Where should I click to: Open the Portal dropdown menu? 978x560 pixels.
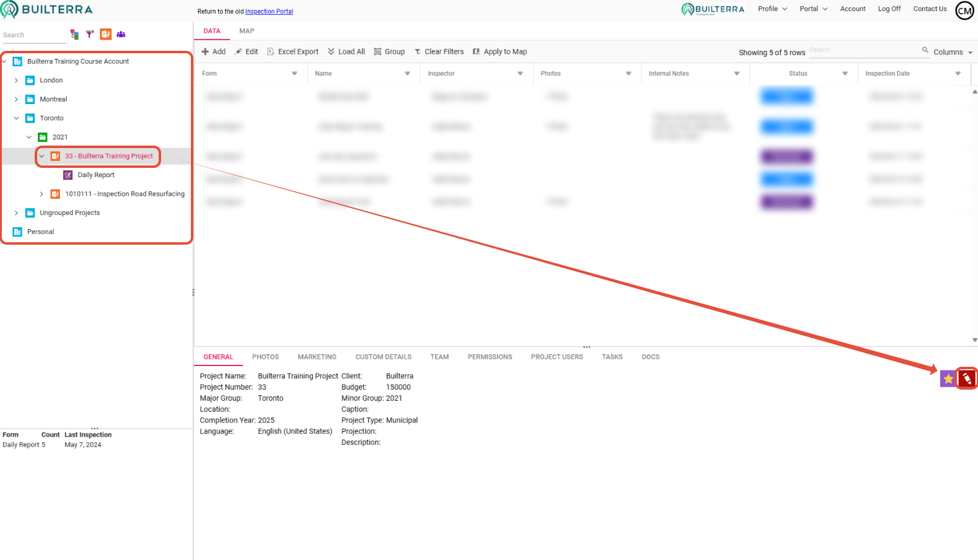(813, 9)
